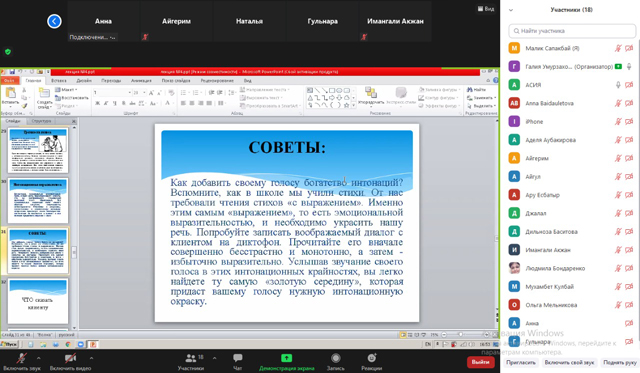
Task: Click muted mic icon for Аделя Аубакирова
Action: pyautogui.click(x=618, y=140)
